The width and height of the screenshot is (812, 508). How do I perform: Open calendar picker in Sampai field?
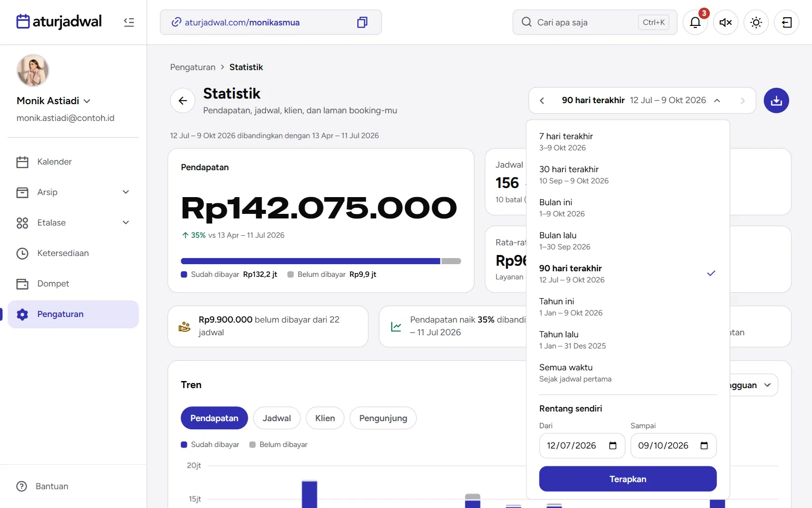tap(704, 446)
